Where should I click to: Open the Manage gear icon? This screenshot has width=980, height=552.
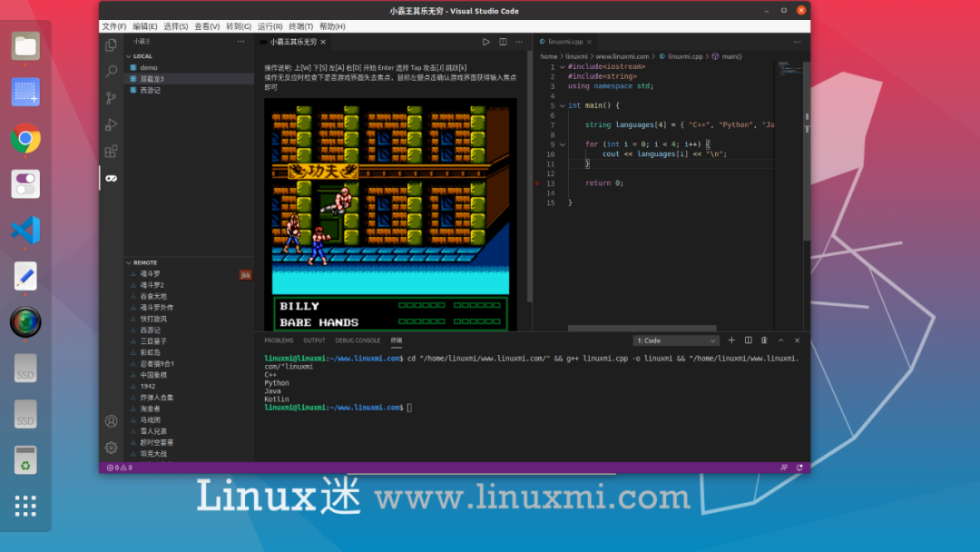point(112,448)
